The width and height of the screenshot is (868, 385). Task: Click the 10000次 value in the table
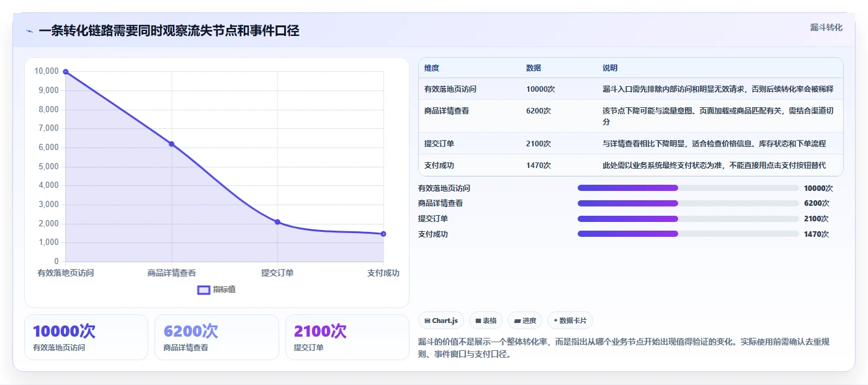(x=540, y=89)
